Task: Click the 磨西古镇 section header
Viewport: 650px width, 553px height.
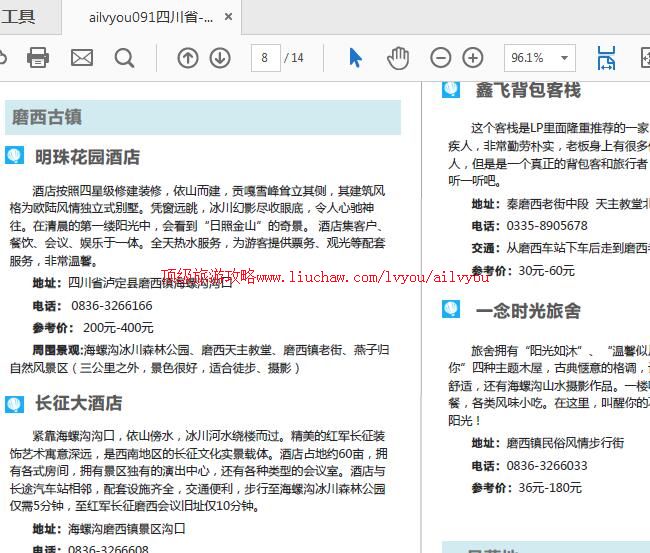Action: coord(48,118)
